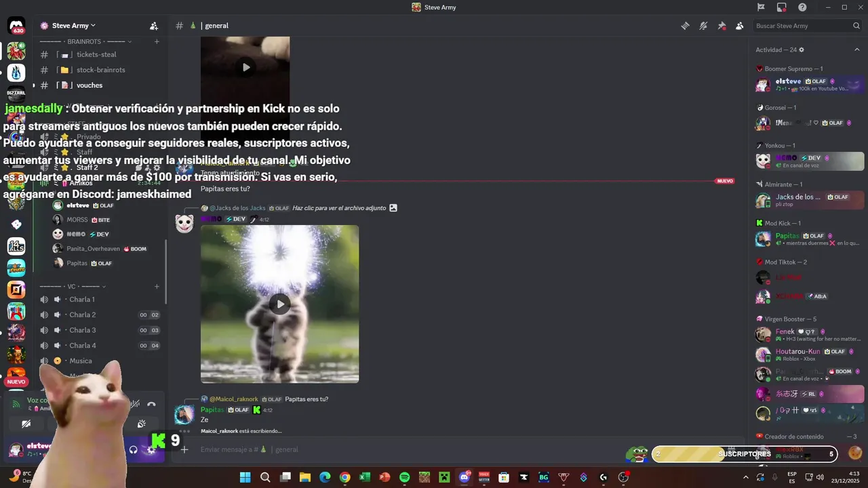Open Papitas member under Mod Kick
The height and width of the screenshot is (488, 868).
tap(810, 239)
